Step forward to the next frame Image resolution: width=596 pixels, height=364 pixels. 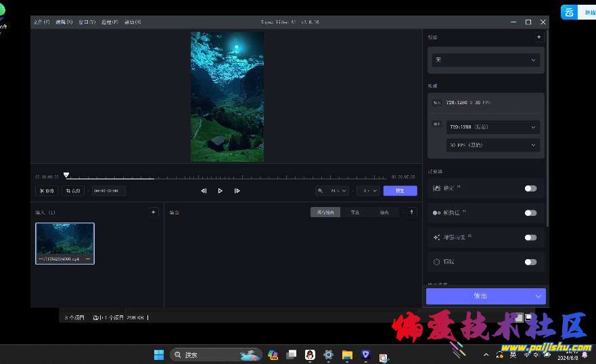click(237, 191)
